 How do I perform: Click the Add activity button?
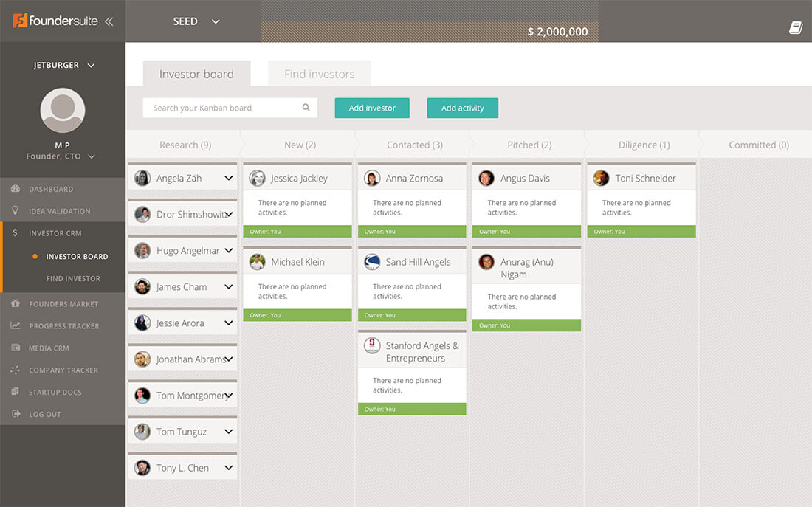pyautogui.click(x=462, y=107)
